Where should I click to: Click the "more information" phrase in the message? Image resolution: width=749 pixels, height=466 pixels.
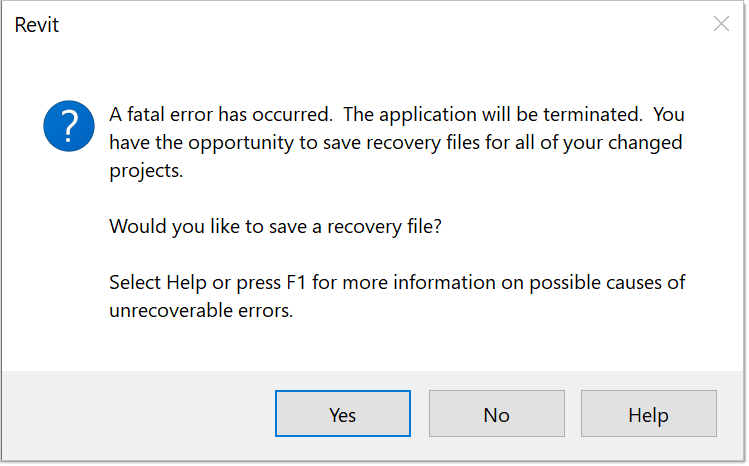click(391, 282)
